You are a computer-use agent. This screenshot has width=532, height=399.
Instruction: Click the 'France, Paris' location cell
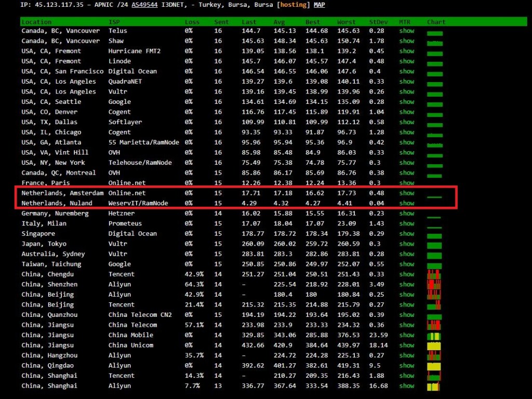pos(46,183)
